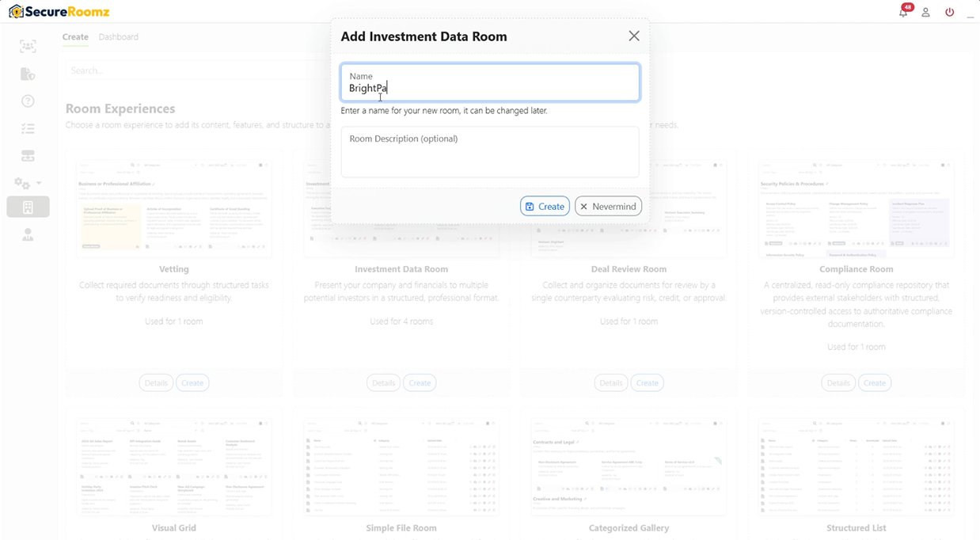Open the people group sidebar icon
Screen dimensions: 980x540
tap(28, 46)
